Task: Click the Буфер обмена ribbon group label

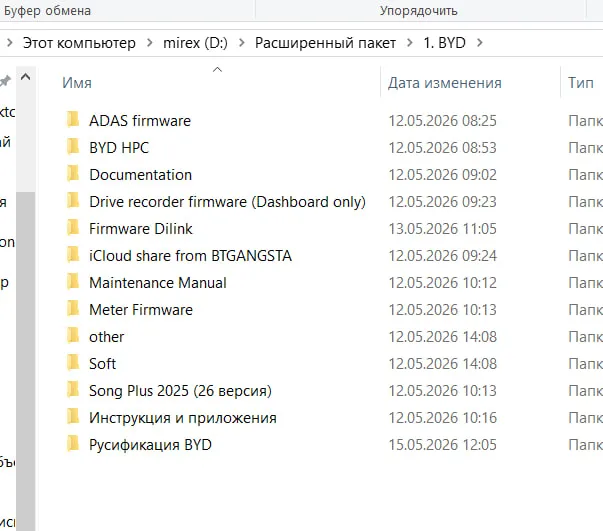Action: 48,11
